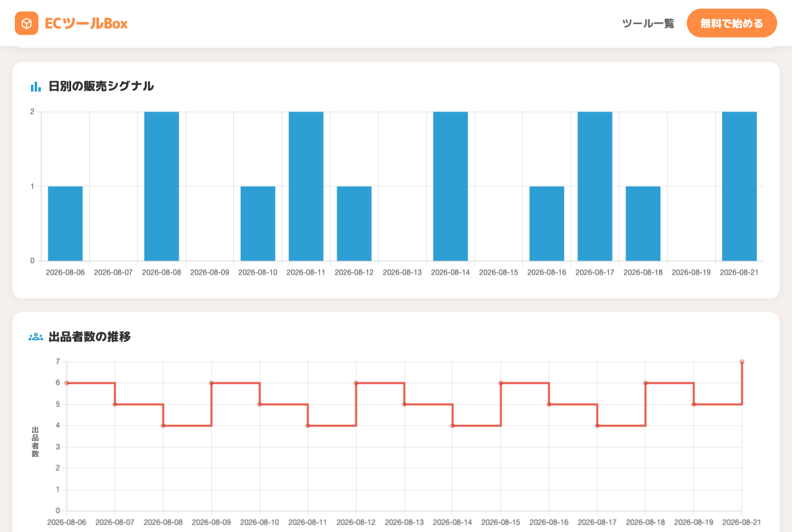Select the seller count point at 2026-08-17

[597, 426]
